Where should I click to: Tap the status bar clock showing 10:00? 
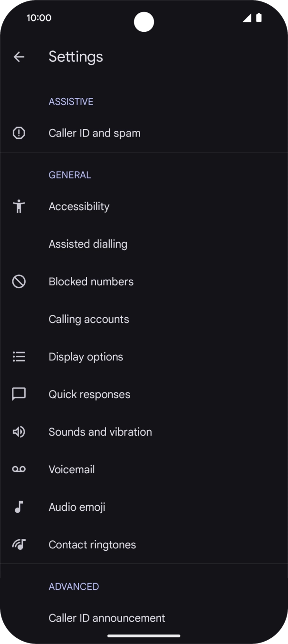pyautogui.click(x=39, y=18)
